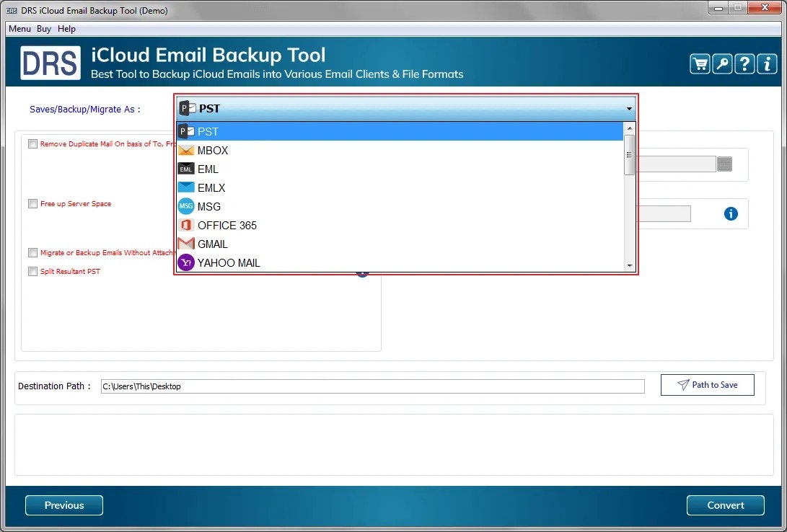Pick MSG from format list
This screenshot has height=532, width=787.
click(400, 207)
